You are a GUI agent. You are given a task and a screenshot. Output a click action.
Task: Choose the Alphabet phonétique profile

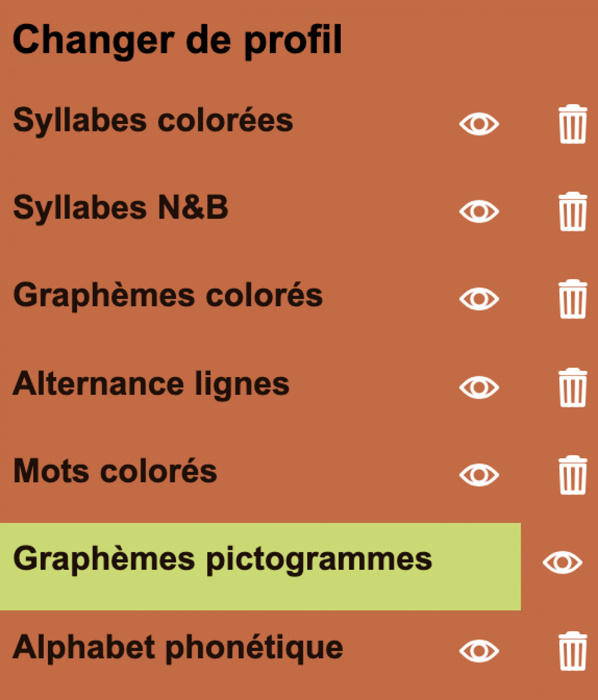coord(178,648)
